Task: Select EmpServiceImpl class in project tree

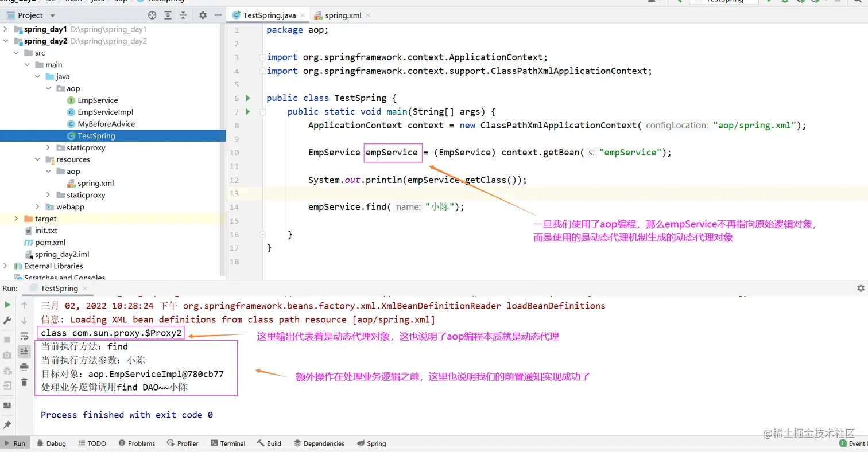Action: pos(105,112)
